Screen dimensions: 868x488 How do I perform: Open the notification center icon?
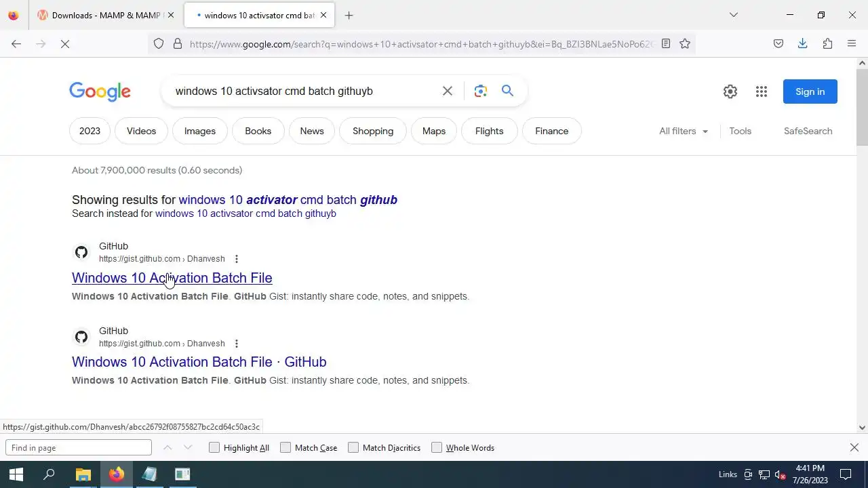point(846,474)
